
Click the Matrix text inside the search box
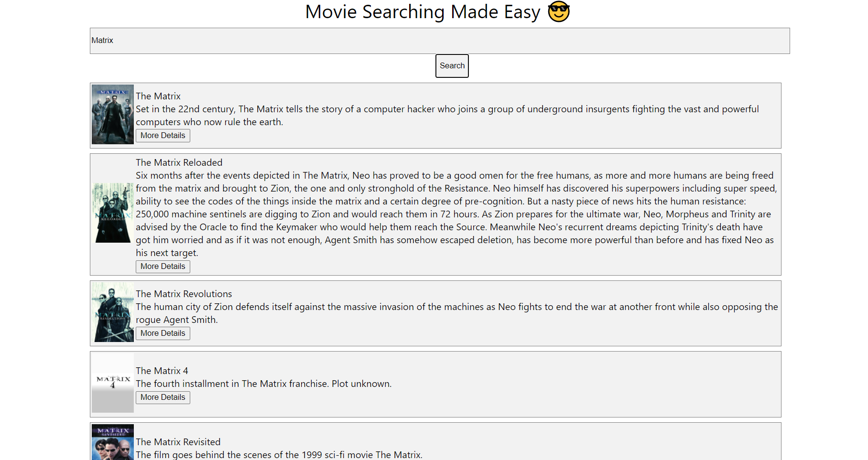(x=102, y=41)
